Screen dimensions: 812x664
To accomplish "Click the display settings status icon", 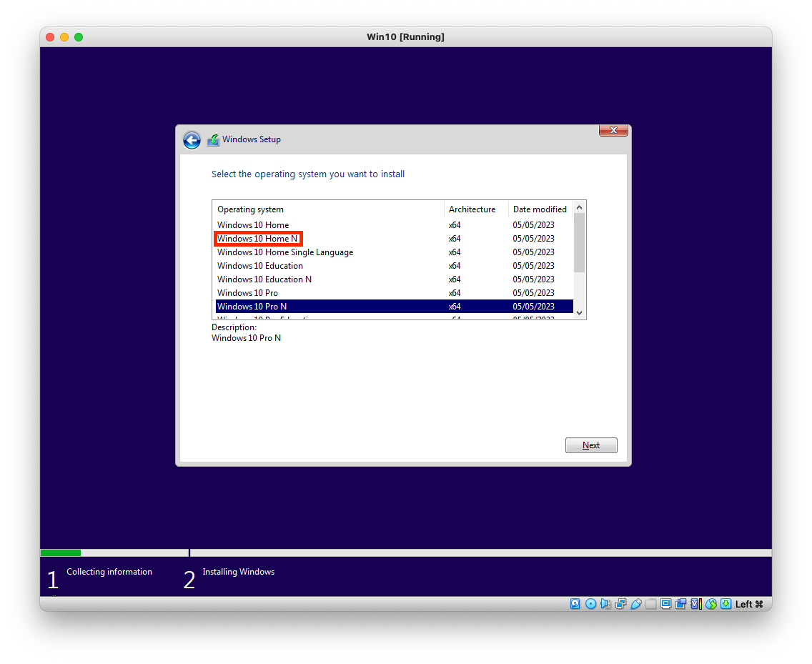I will (666, 604).
